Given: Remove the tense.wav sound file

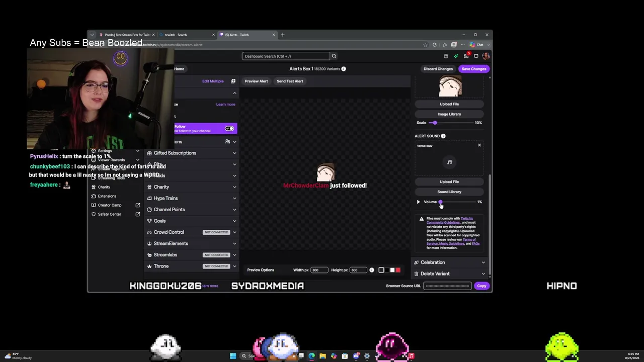Looking at the screenshot, I should point(479,145).
